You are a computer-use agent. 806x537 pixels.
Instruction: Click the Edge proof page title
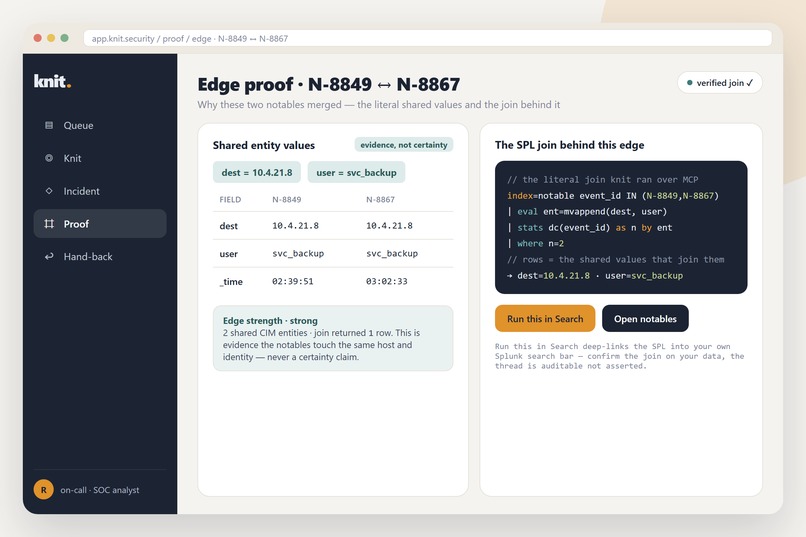point(329,84)
